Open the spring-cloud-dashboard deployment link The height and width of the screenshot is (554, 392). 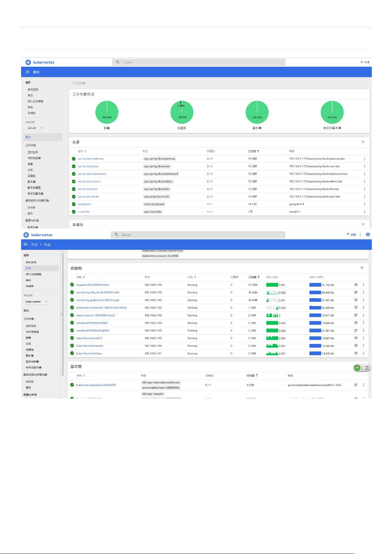(x=92, y=174)
